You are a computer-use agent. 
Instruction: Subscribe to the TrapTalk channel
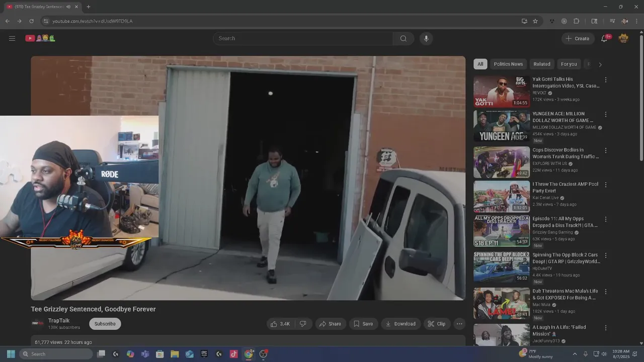pos(105,324)
